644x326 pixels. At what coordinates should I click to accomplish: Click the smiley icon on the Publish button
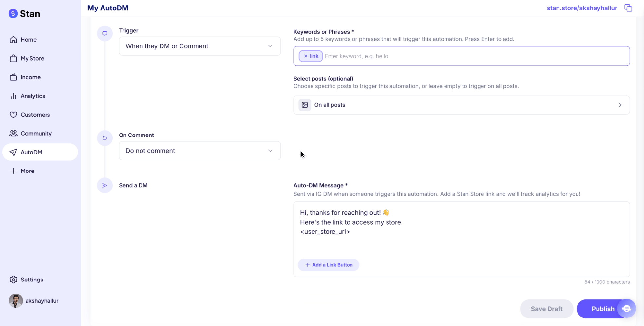pos(627,309)
